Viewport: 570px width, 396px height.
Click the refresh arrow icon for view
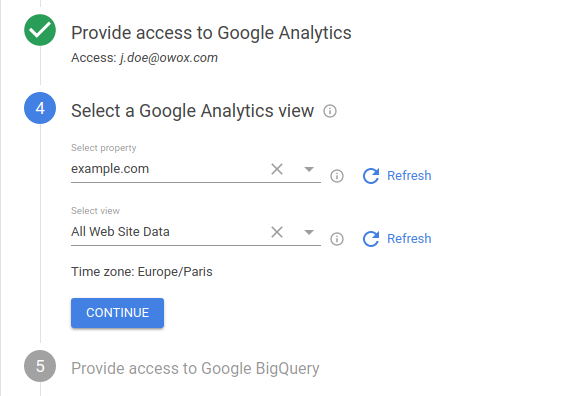point(371,239)
